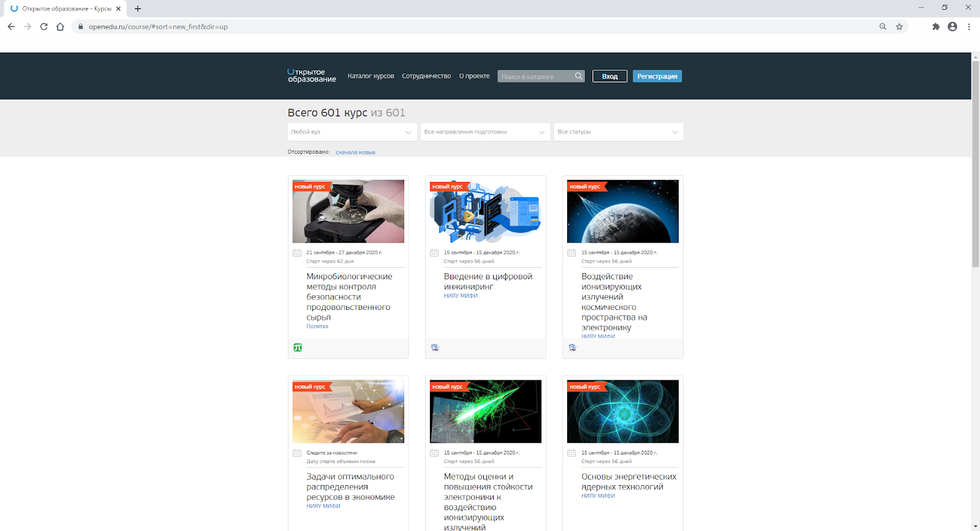The width and height of the screenshot is (980, 531).
Task: Click the hand on charts course thumbnail
Action: click(349, 412)
